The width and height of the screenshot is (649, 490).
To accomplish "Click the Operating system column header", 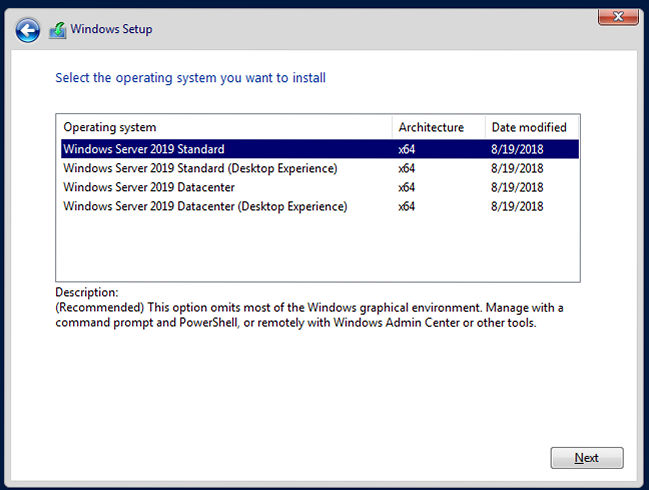I will click(110, 127).
